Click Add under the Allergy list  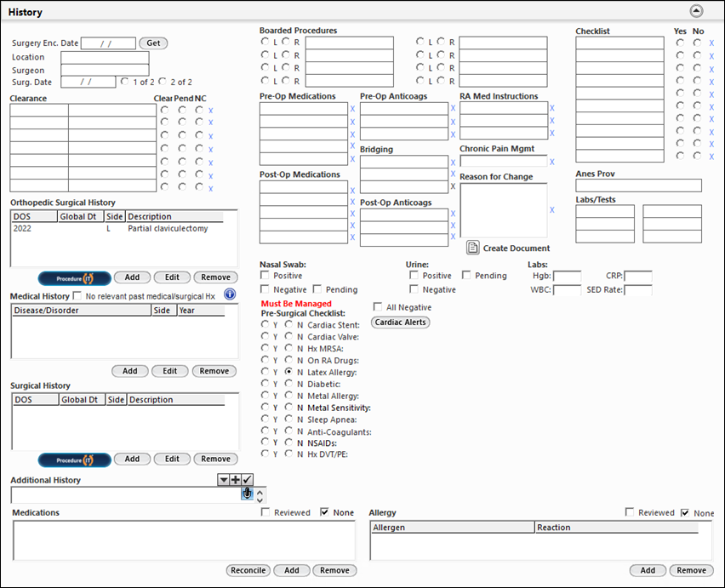(648, 570)
